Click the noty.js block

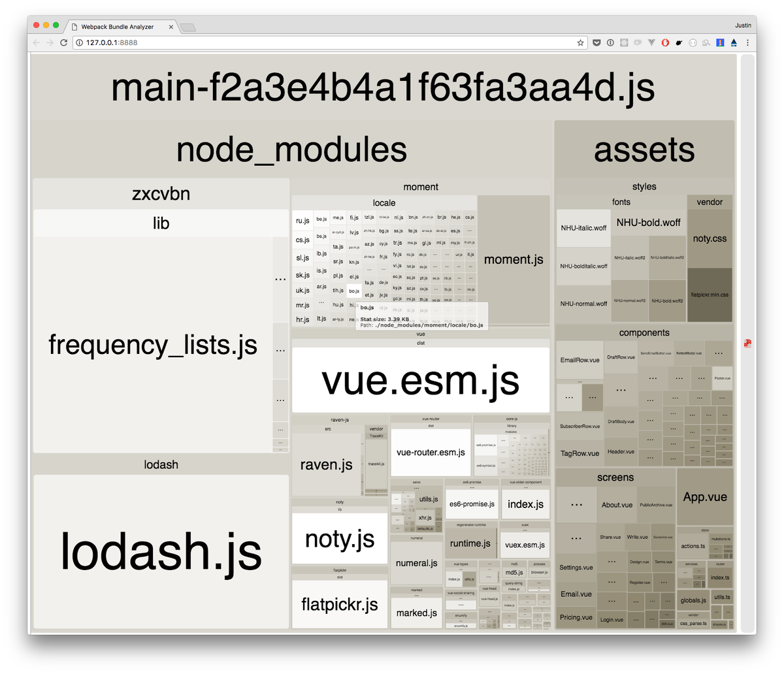click(340, 539)
